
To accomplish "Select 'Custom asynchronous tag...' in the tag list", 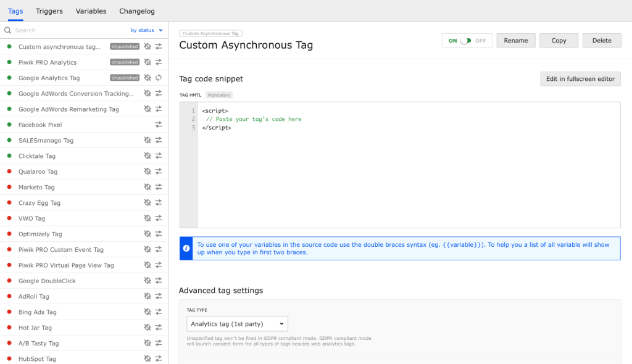I will click(60, 47).
